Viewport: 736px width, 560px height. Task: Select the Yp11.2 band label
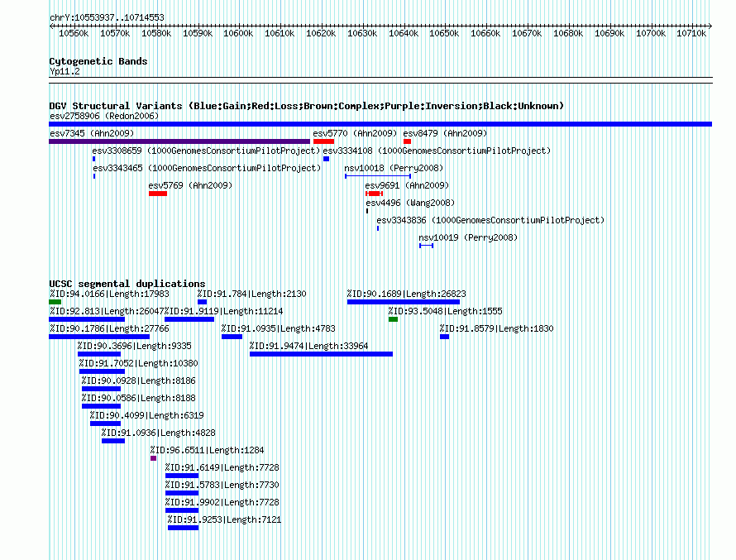(x=65, y=71)
